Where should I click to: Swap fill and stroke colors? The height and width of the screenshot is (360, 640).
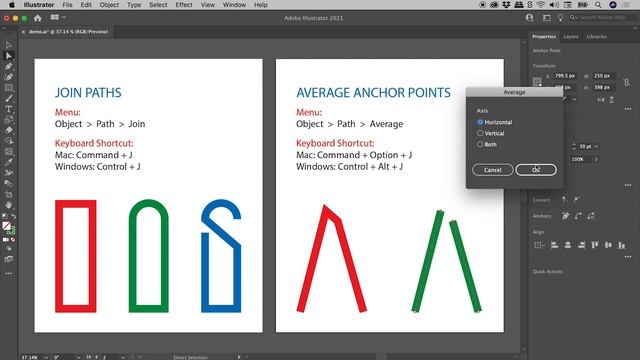(13, 216)
